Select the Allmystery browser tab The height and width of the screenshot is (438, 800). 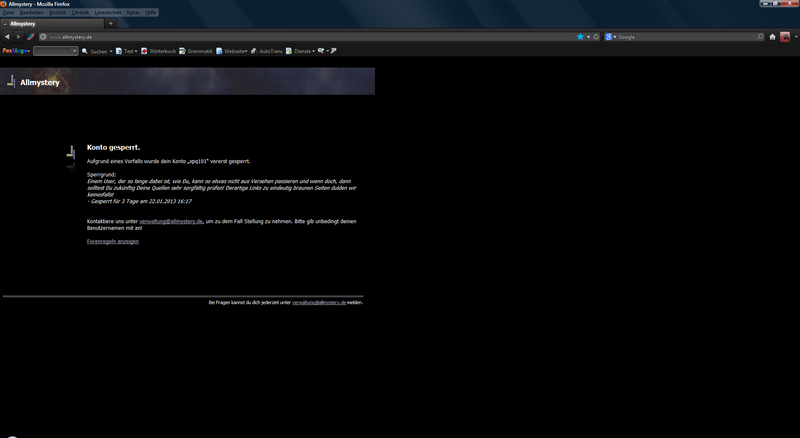pos(52,23)
